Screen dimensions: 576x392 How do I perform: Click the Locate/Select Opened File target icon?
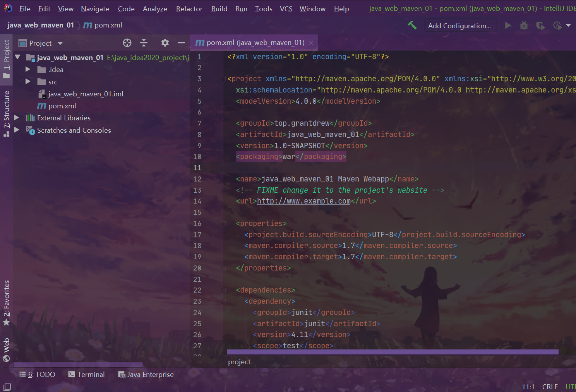(127, 43)
